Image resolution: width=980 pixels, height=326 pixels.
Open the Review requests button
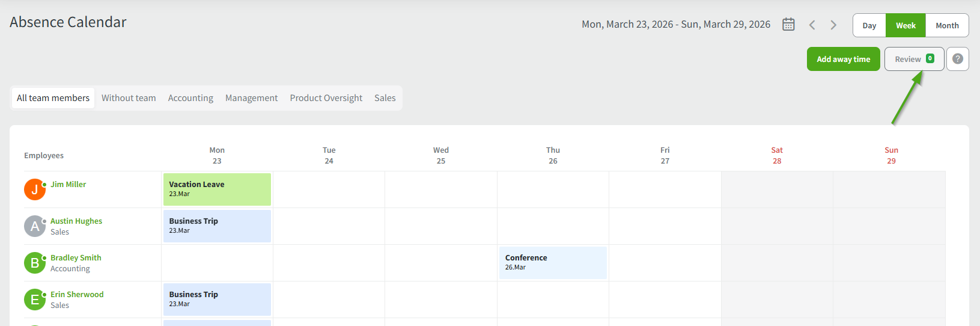tap(913, 59)
